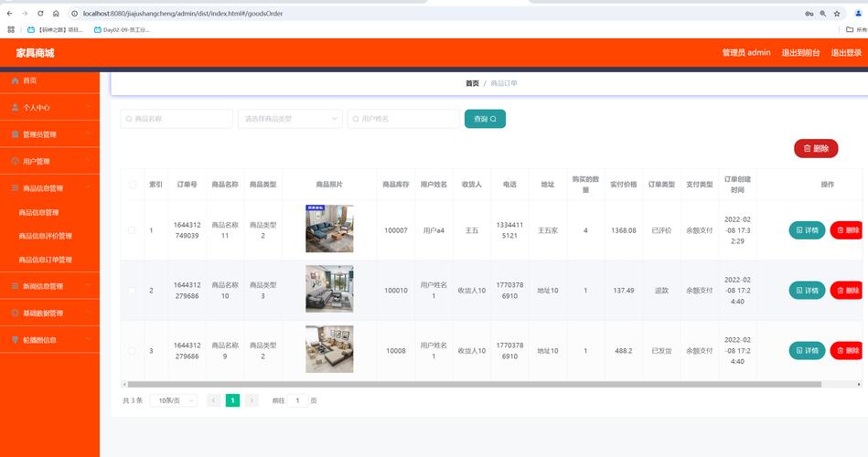
Task: Open the 请选择商品类型 dropdown
Action: 289,119
